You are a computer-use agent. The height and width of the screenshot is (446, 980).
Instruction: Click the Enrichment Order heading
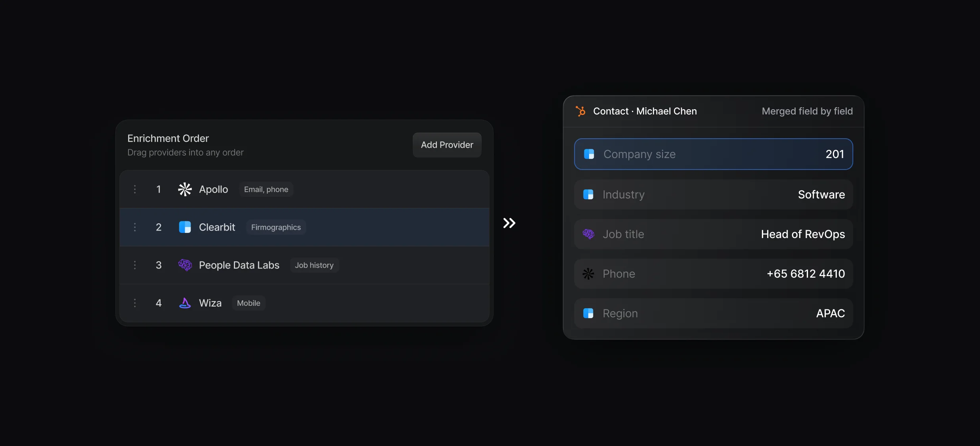pos(168,138)
